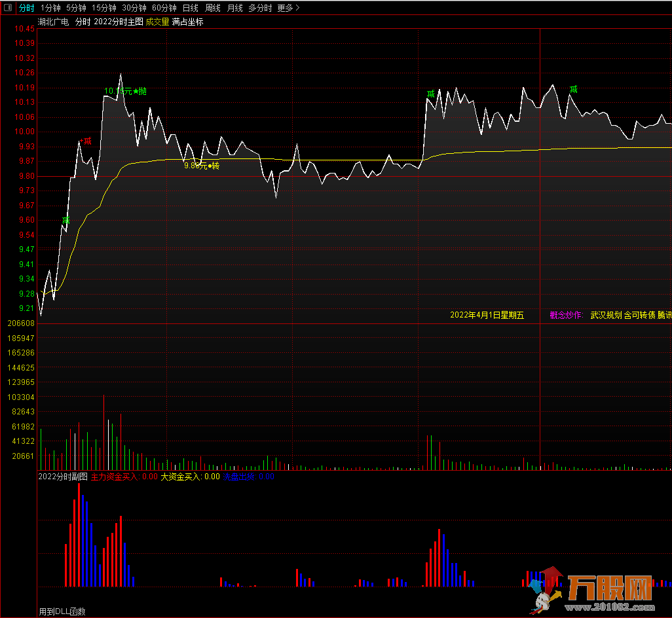The height and width of the screenshot is (618, 672).
Task: Click the panel layout icon at top-left
Action: coord(8,8)
